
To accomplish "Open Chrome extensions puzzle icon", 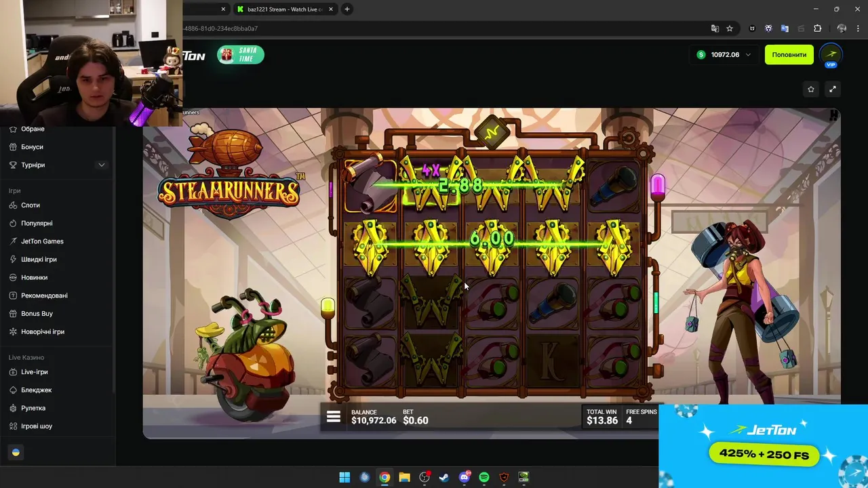I will (817, 28).
